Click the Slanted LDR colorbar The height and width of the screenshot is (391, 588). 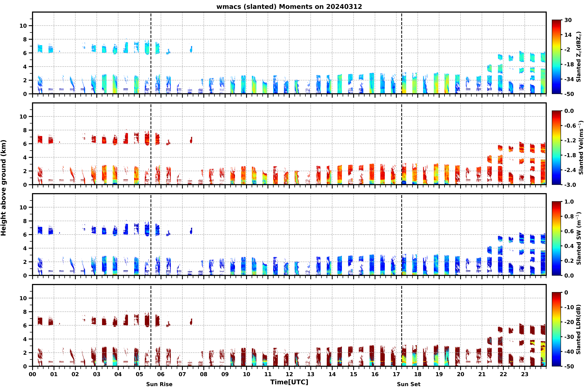[556, 329]
